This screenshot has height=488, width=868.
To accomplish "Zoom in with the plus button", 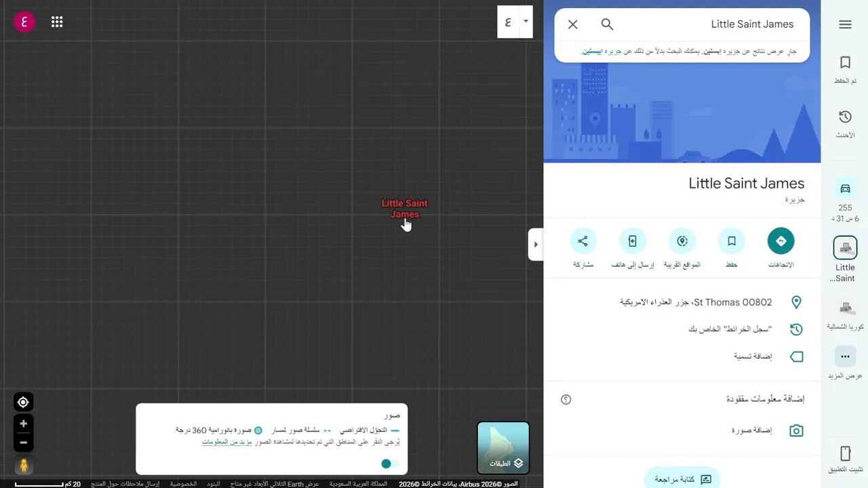I will click(x=23, y=424).
